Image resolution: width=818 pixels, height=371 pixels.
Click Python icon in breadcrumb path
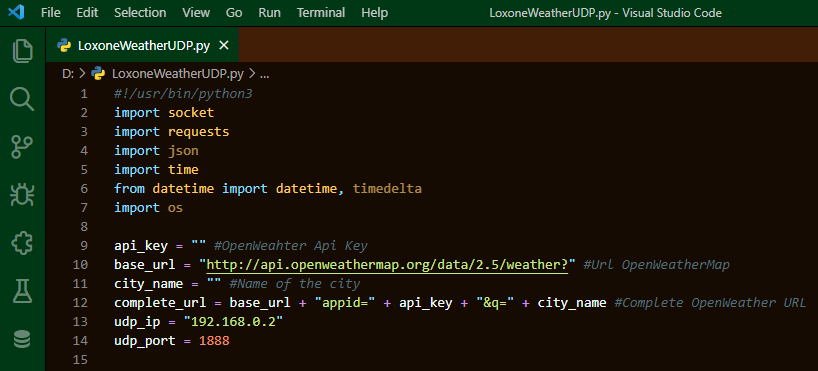[x=98, y=74]
